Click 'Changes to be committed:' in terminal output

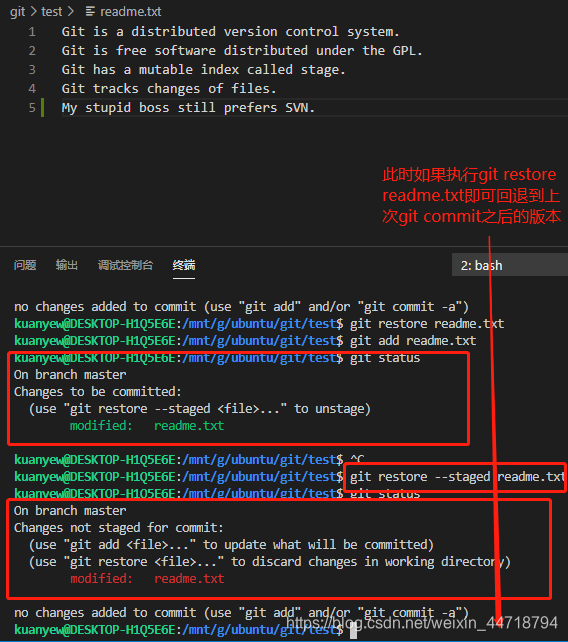coord(97,392)
